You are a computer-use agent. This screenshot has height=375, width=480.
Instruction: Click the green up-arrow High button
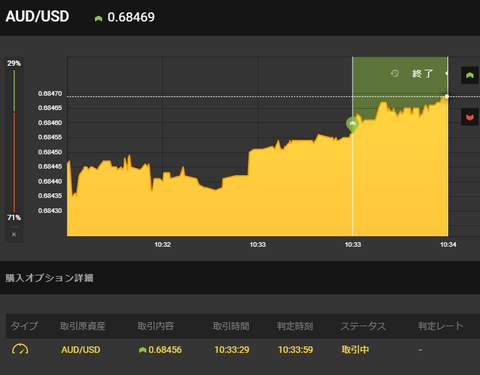pyautogui.click(x=470, y=75)
